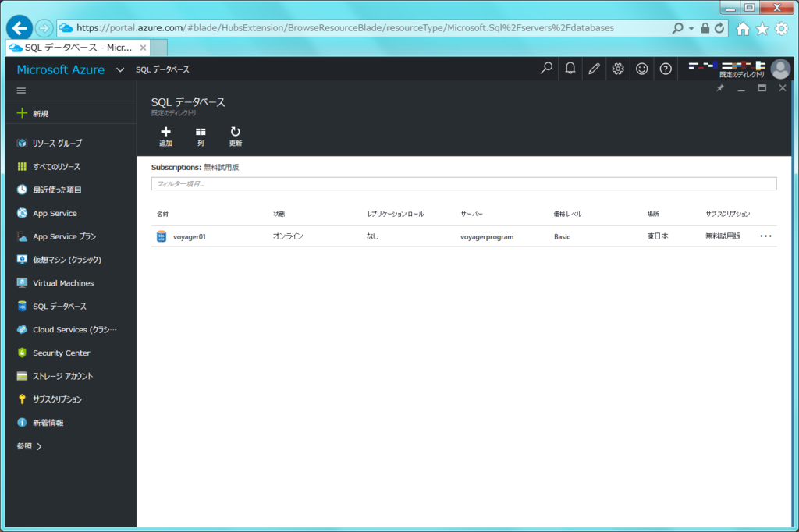Image resolution: width=799 pixels, height=532 pixels.
Task: Select the SQL データベース browser tab
Action: point(79,48)
